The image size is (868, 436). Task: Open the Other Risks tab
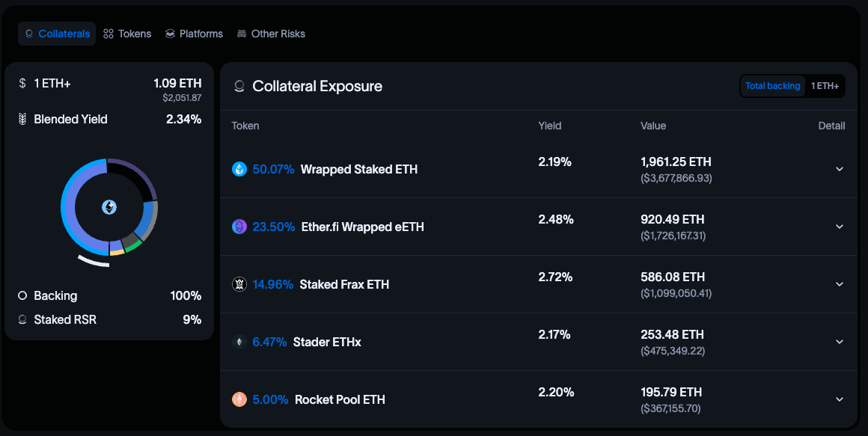click(x=271, y=34)
